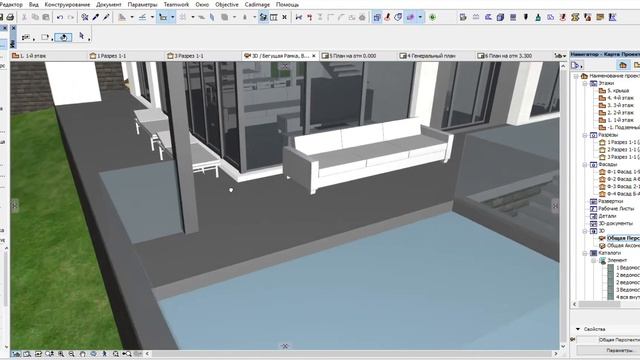Open the Конструирование menu

click(x=67, y=4)
